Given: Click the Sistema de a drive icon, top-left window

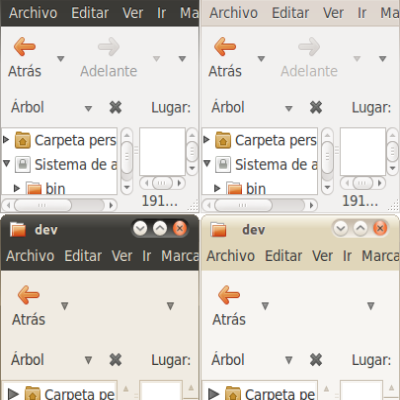Looking at the screenshot, I should [23, 164].
